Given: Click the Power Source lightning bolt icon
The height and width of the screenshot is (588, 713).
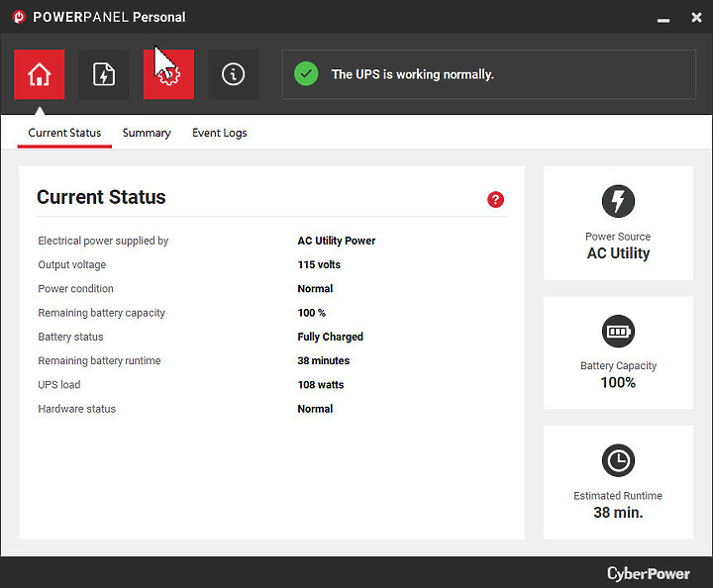Looking at the screenshot, I should click(x=618, y=201).
